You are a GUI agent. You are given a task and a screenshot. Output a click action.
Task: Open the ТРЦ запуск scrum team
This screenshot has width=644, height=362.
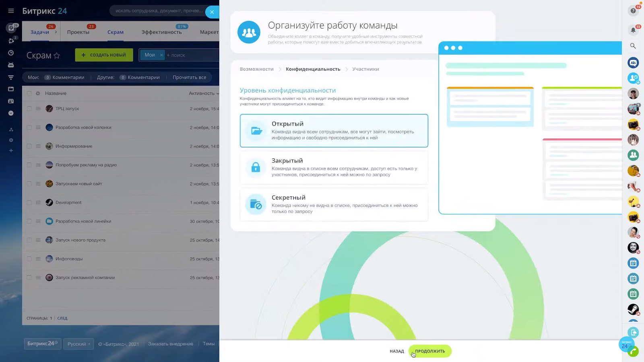[x=67, y=109]
